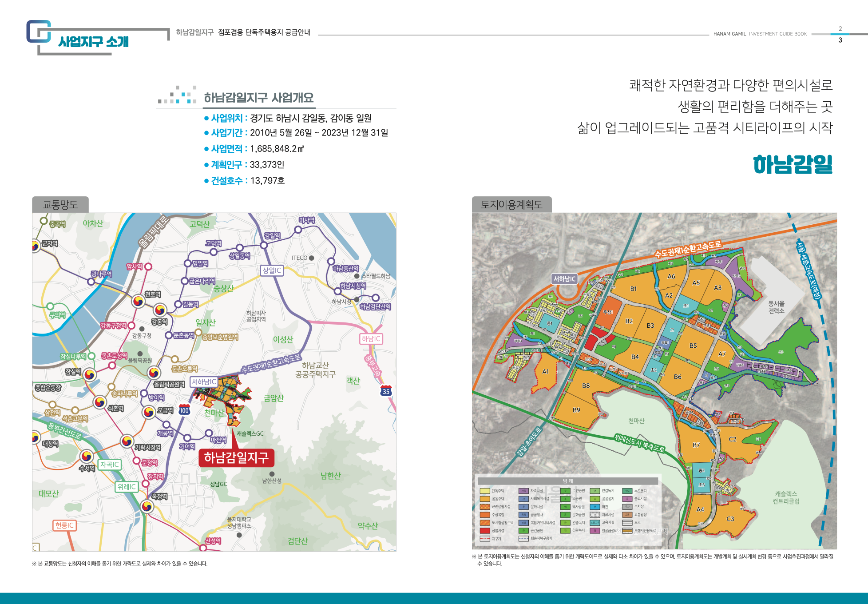The height and width of the screenshot is (604, 868).
Task: Pick the 주차장 gray legend swatch
Action: pyautogui.click(x=627, y=507)
